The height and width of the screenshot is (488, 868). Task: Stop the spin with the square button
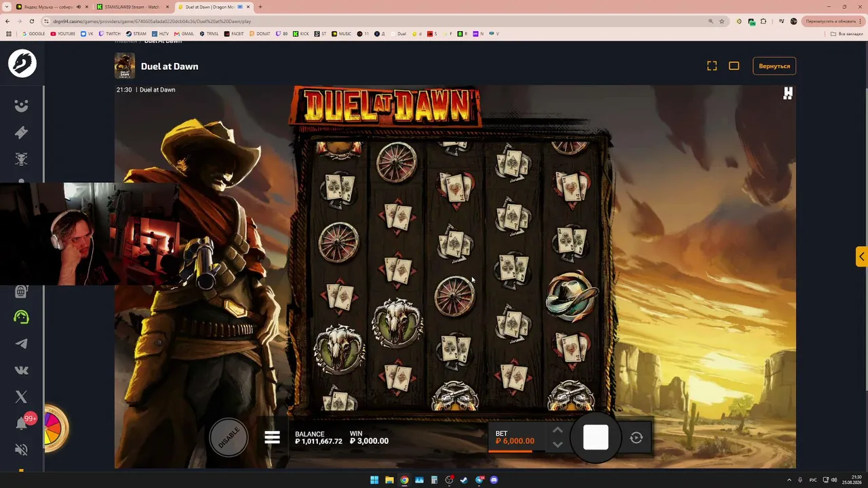(595, 437)
